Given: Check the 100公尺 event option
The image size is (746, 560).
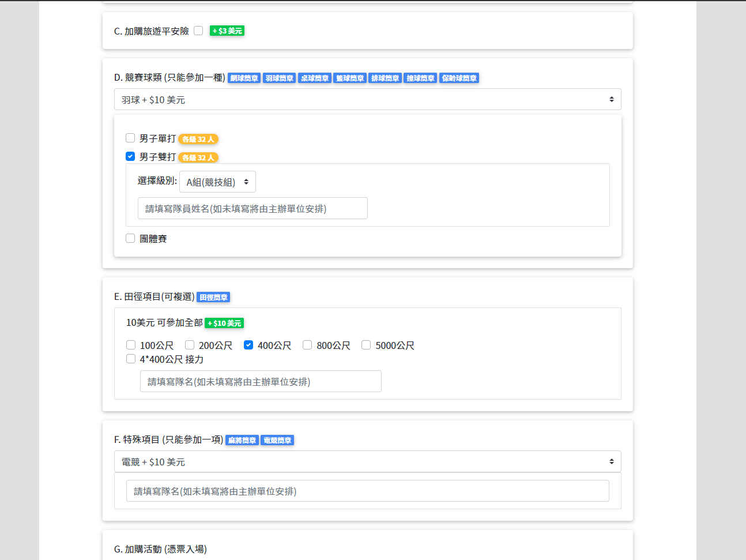Looking at the screenshot, I should 130,345.
